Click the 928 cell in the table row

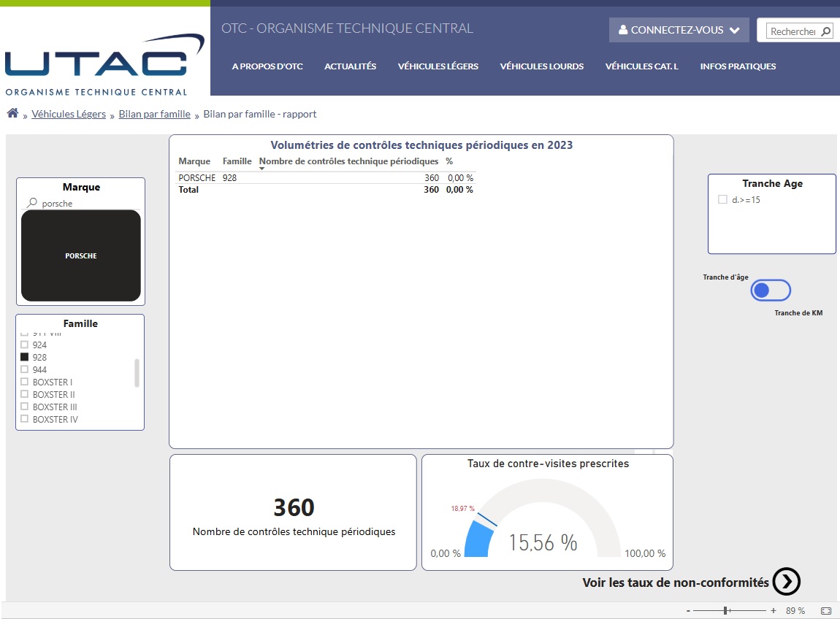[x=229, y=178]
